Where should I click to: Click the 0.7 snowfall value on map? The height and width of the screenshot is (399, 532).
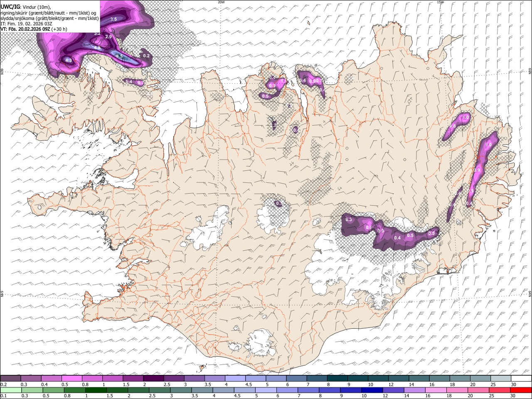[140, 83]
